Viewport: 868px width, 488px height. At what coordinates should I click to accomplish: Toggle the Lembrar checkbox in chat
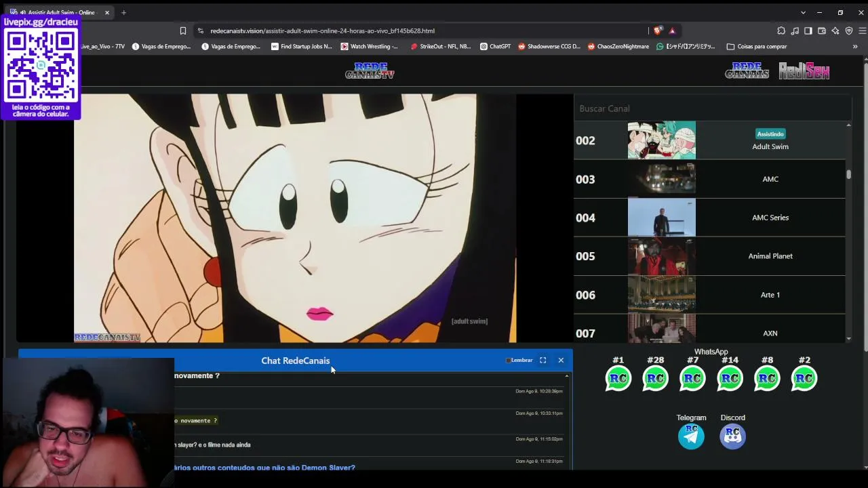[x=508, y=361]
